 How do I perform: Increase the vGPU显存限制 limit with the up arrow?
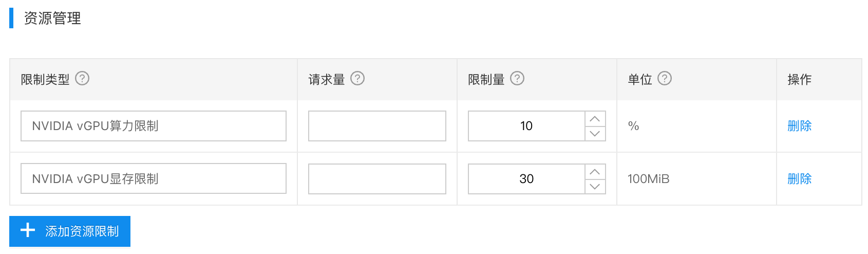point(595,172)
